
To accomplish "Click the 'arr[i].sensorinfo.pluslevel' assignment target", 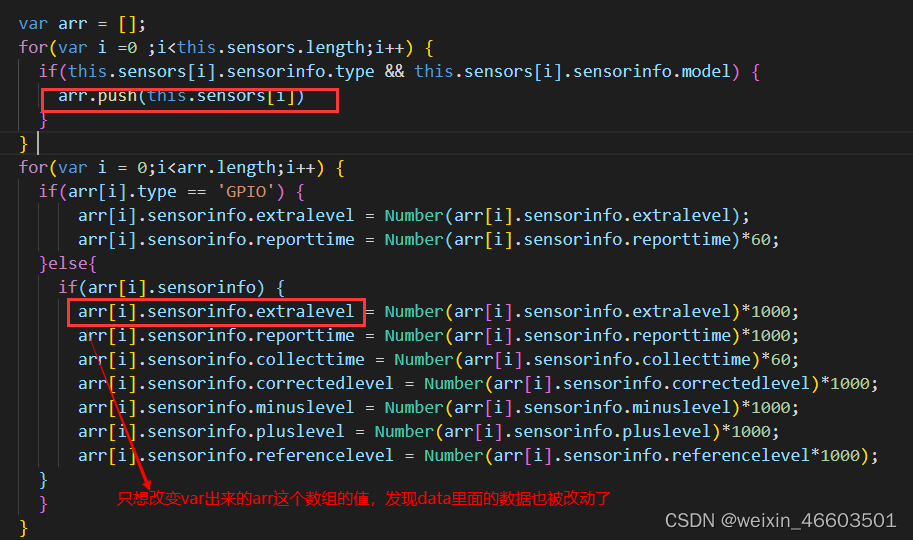I will (211, 431).
